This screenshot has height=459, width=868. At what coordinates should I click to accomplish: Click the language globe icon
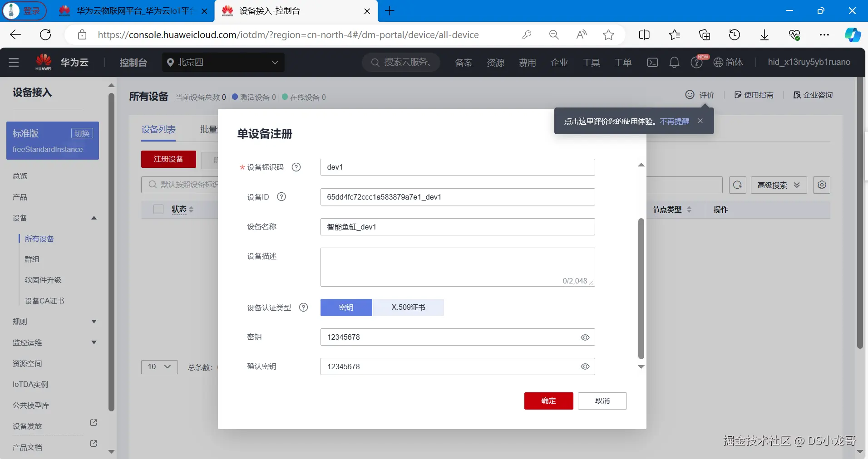tap(718, 63)
